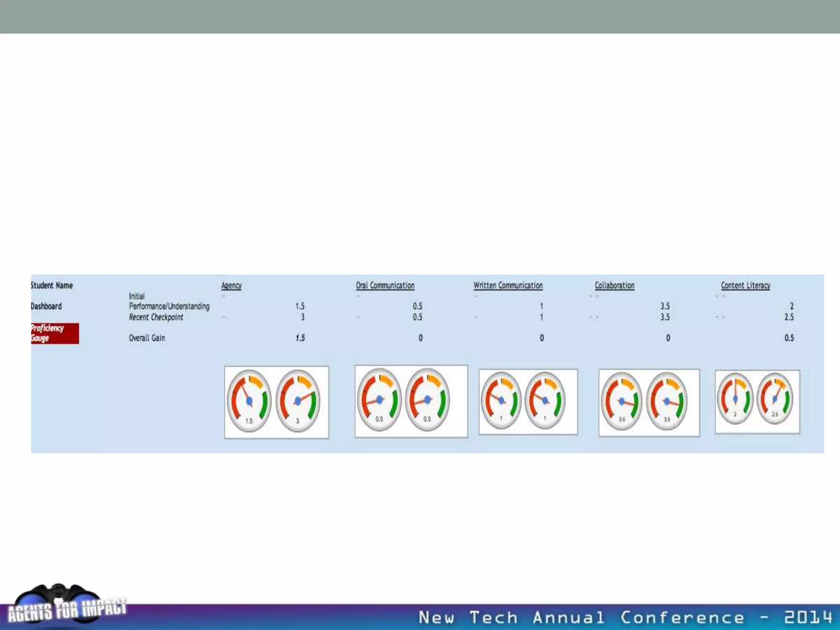Click the Content Literacy gauge showing 2
The width and height of the screenshot is (840, 630).
tap(735, 399)
